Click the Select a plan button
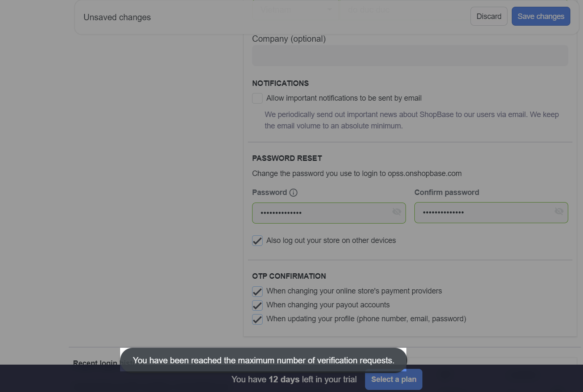This screenshot has height=392, width=583. 394,379
